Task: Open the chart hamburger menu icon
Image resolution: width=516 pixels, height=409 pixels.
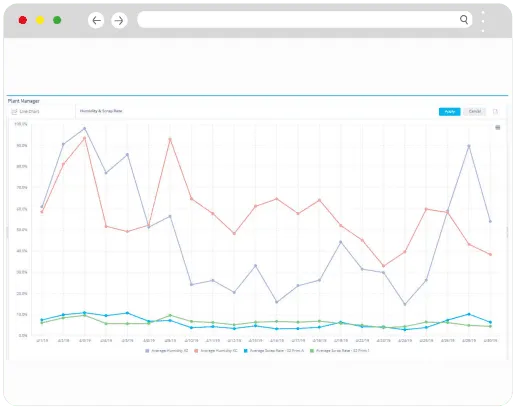Action: point(498,127)
